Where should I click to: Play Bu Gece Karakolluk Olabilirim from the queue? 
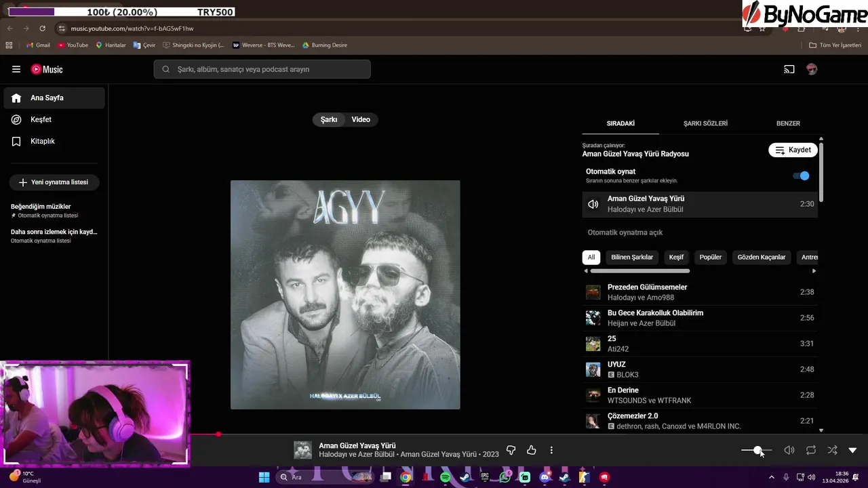[700, 318]
